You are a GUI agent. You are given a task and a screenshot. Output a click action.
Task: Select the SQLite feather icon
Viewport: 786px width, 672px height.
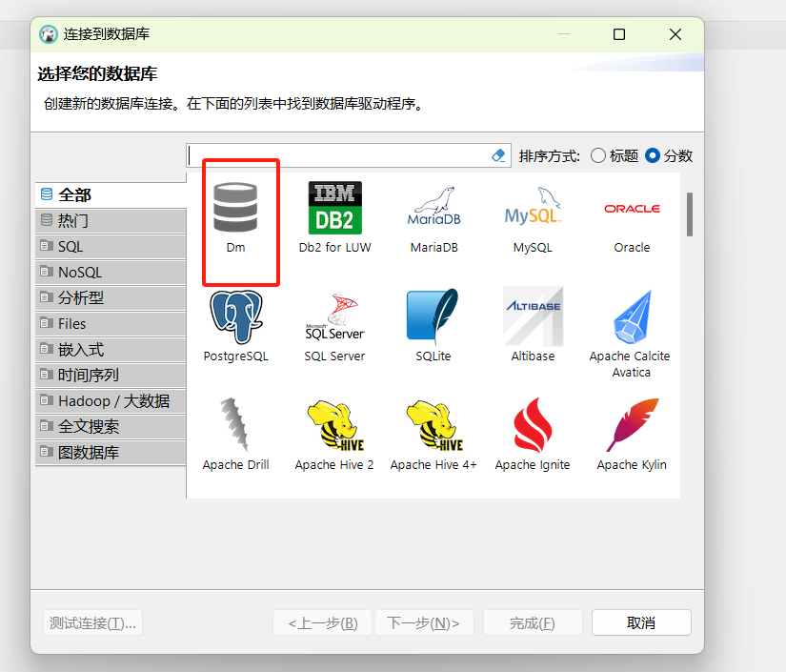(x=433, y=316)
